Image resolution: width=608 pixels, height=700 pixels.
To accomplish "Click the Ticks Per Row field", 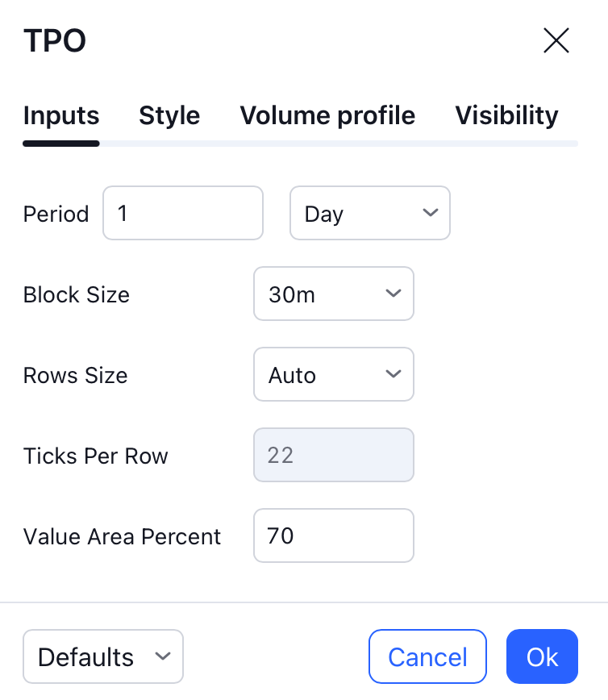I will click(334, 455).
